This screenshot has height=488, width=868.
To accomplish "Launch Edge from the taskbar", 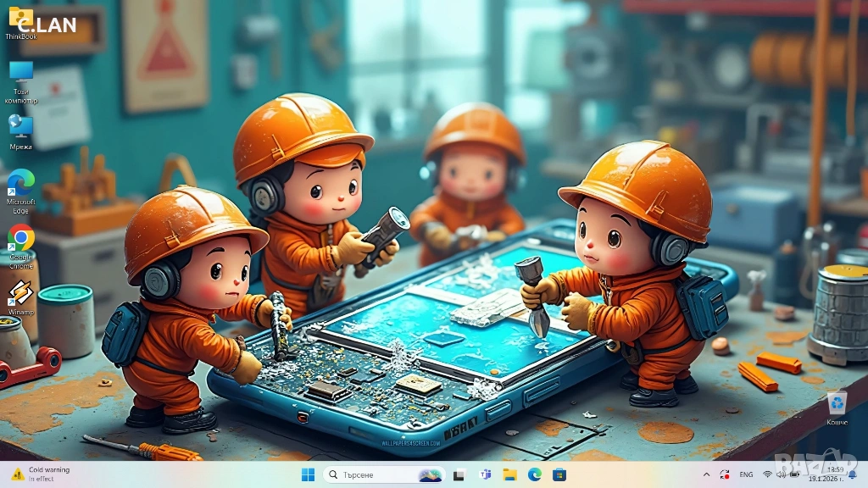I will (x=535, y=474).
